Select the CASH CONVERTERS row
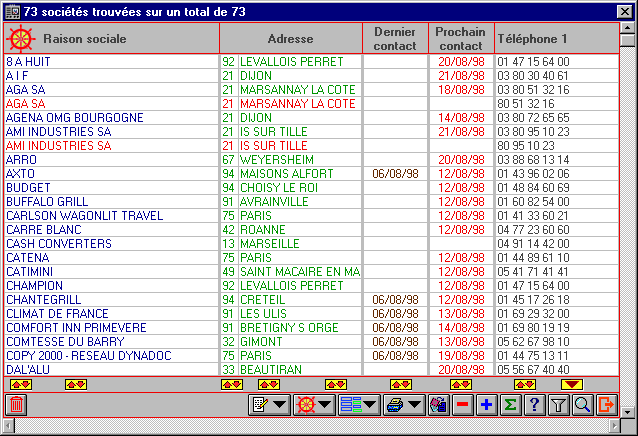The image size is (638, 436). (311, 244)
